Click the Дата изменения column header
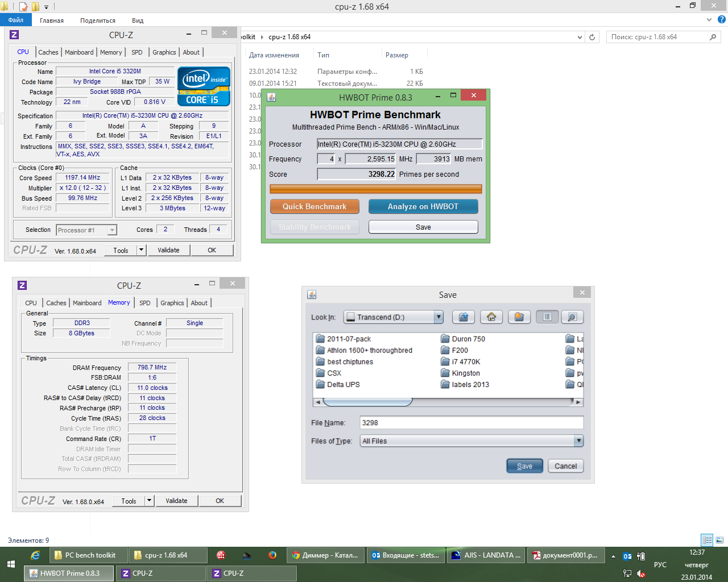Viewport: 728px width, 582px height. (274, 55)
